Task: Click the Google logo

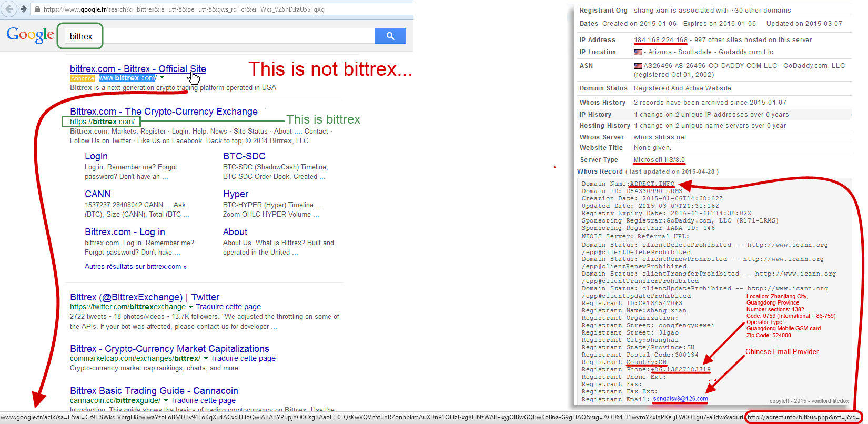Action: [x=30, y=35]
